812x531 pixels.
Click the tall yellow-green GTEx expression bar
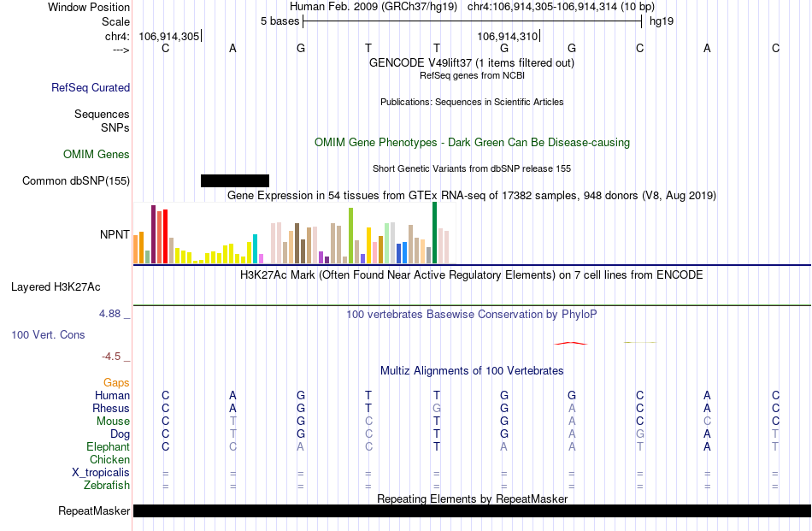tap(351, 236)
